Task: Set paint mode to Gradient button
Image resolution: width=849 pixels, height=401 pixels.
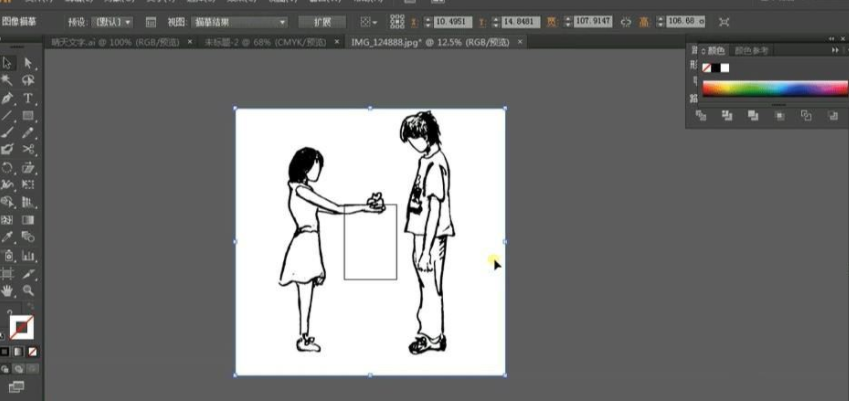Action: [x=18, y=352]
